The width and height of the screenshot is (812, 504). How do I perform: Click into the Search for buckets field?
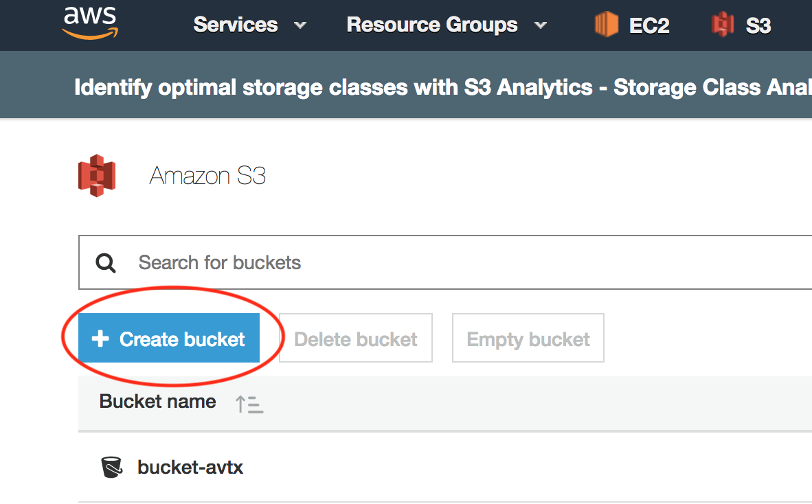point(412,263)
